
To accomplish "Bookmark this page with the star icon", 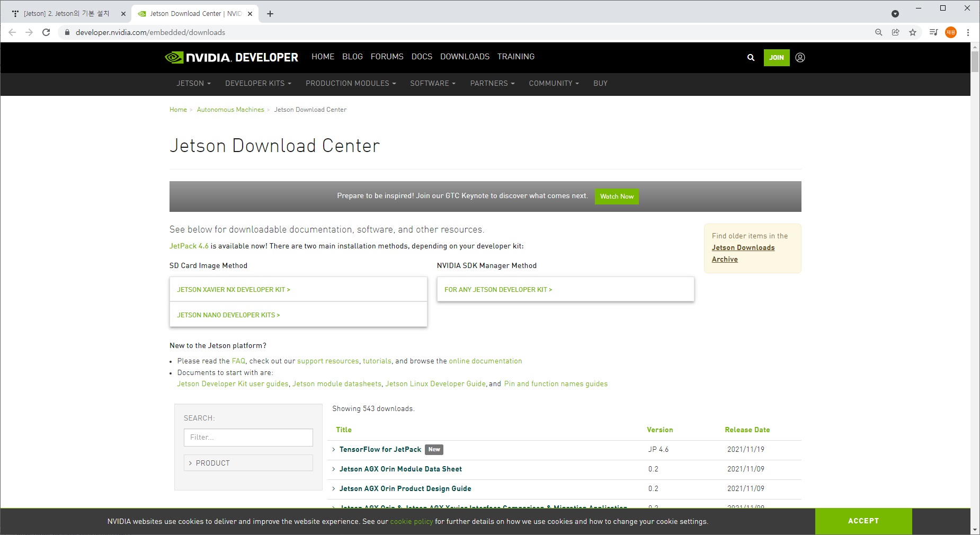I will click(913, 32).
